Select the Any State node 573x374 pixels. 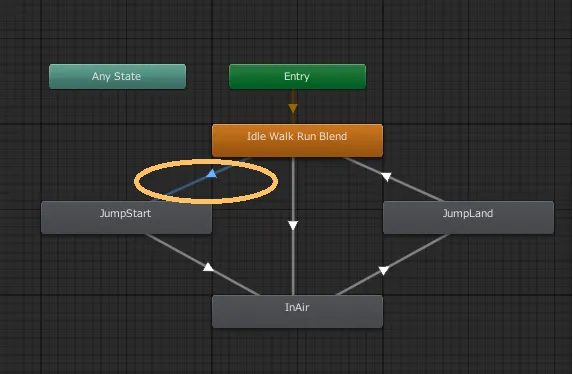pyautogui.click(x=117, y=76)
